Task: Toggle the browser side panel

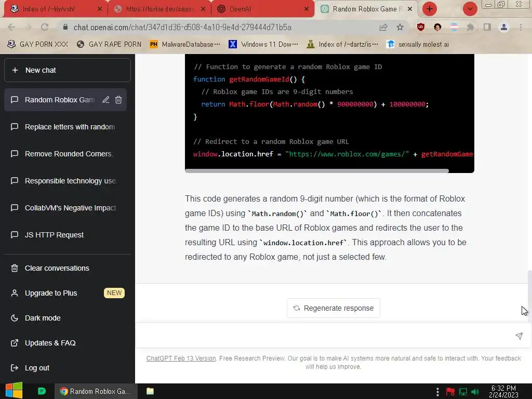Action: (x=487, y=27)
